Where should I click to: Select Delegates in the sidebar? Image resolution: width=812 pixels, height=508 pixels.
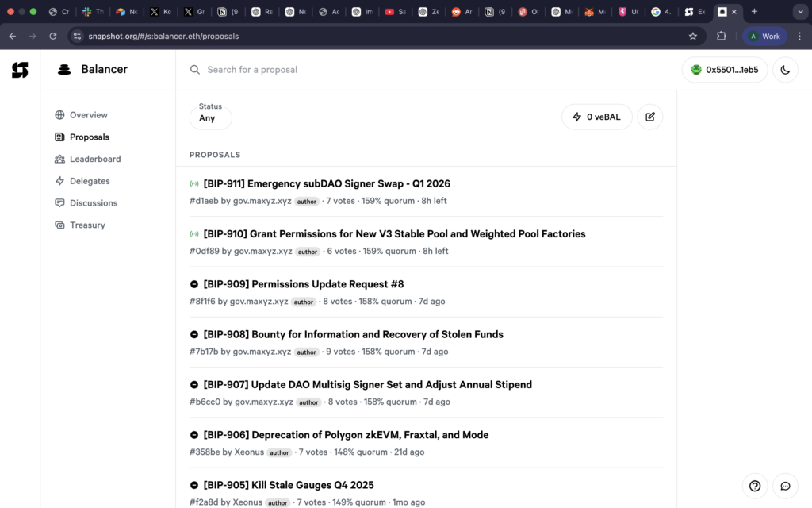tap(89, 181)
